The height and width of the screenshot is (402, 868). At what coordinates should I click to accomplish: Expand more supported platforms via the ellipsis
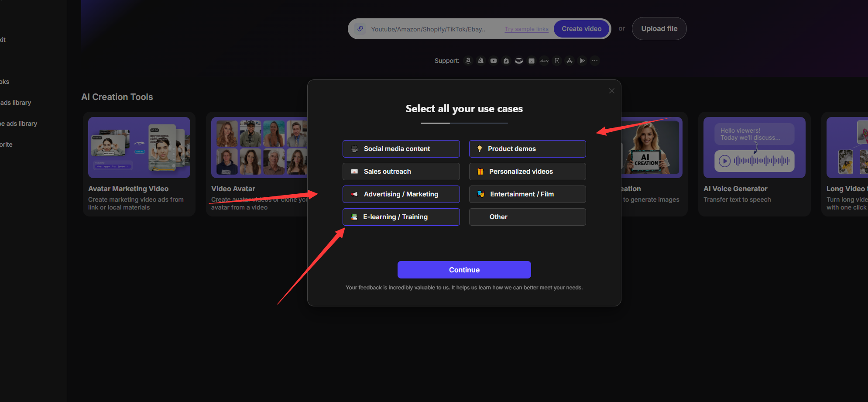tap(595, 61)
